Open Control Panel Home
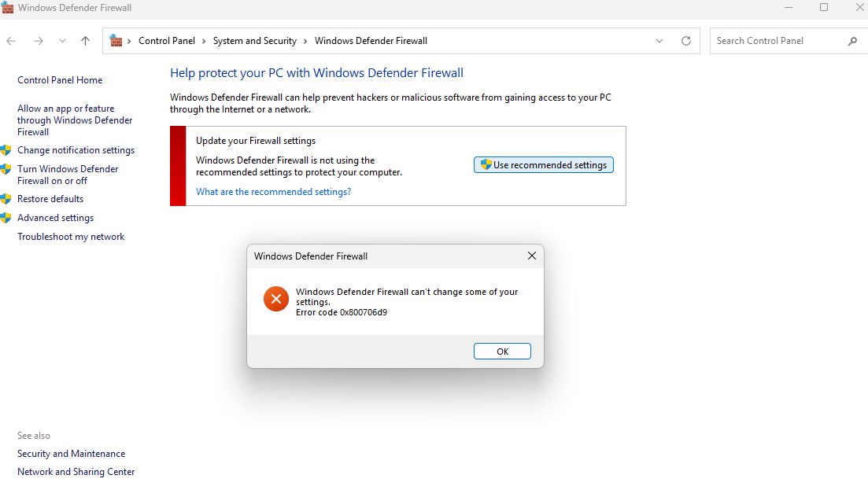This screenshot has width=868, height=486. [60, 80]
